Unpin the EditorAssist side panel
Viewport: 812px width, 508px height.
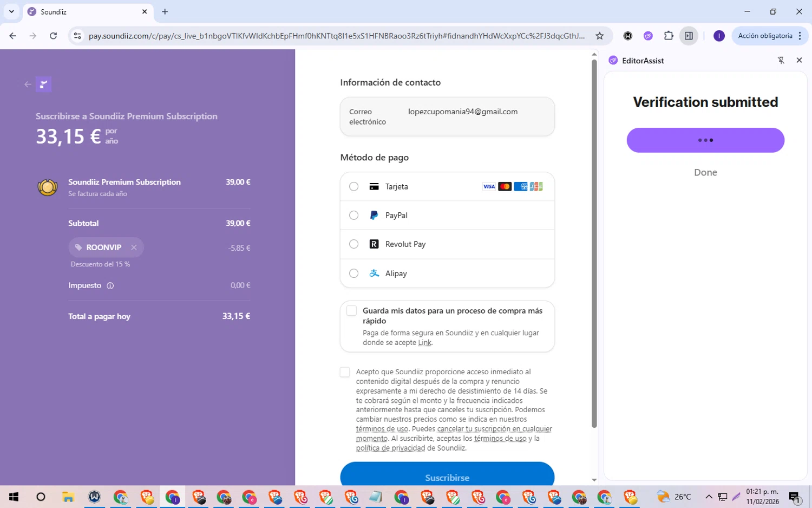tap(781, 61)
